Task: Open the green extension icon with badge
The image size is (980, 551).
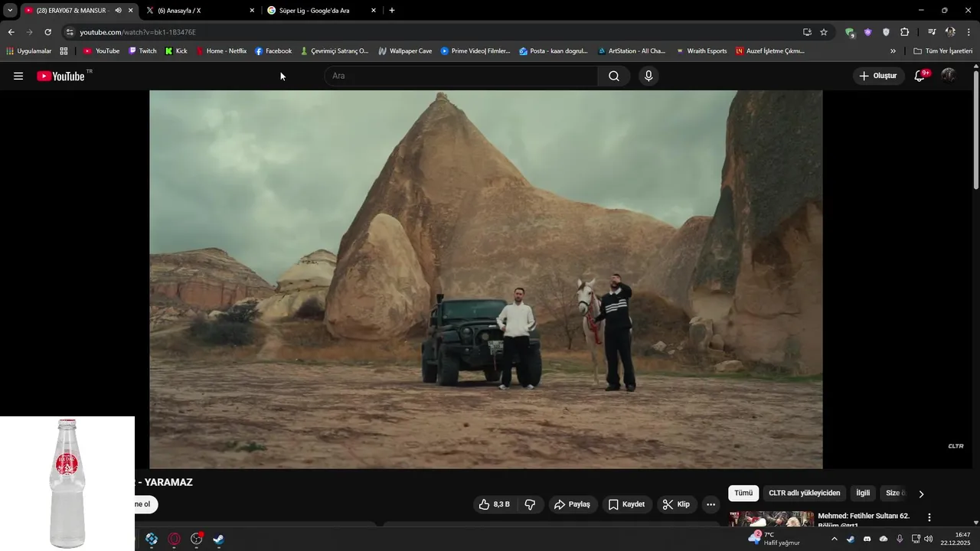Action: point(849,32)
